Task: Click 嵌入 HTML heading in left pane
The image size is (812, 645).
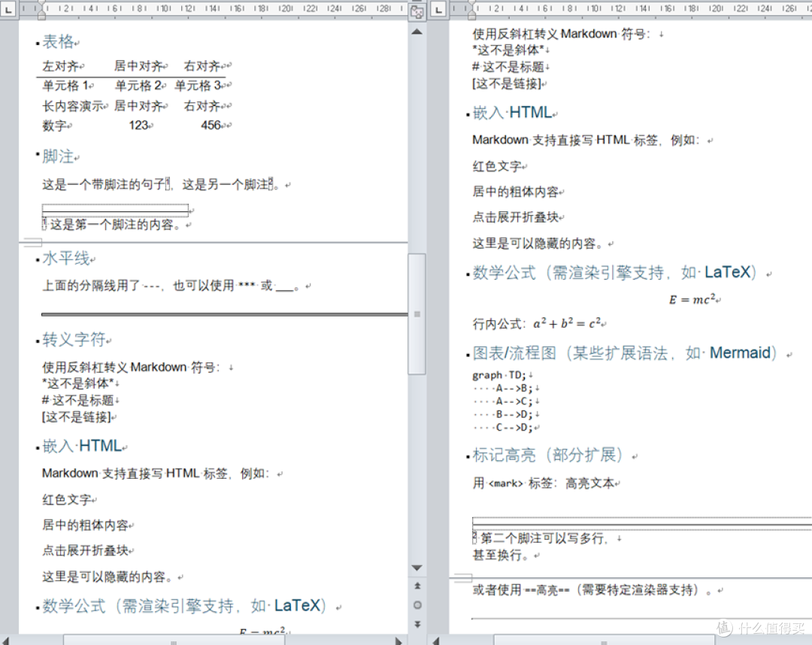Action: tap(82, 446)
